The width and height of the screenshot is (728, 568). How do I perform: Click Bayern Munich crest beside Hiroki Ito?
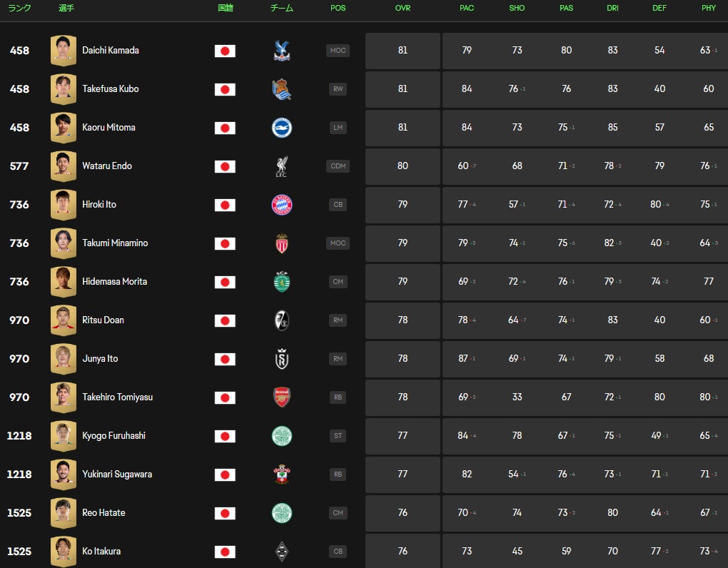point(282,205)
